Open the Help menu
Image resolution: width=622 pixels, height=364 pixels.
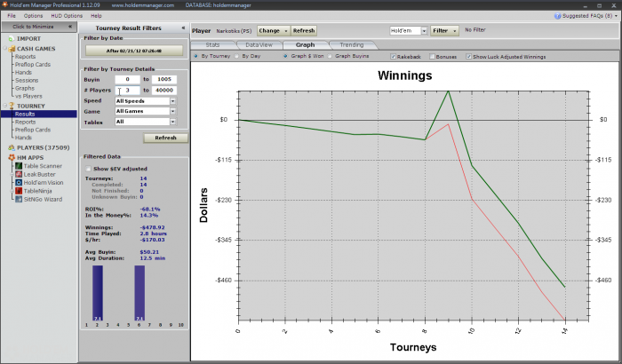[96, 16]
